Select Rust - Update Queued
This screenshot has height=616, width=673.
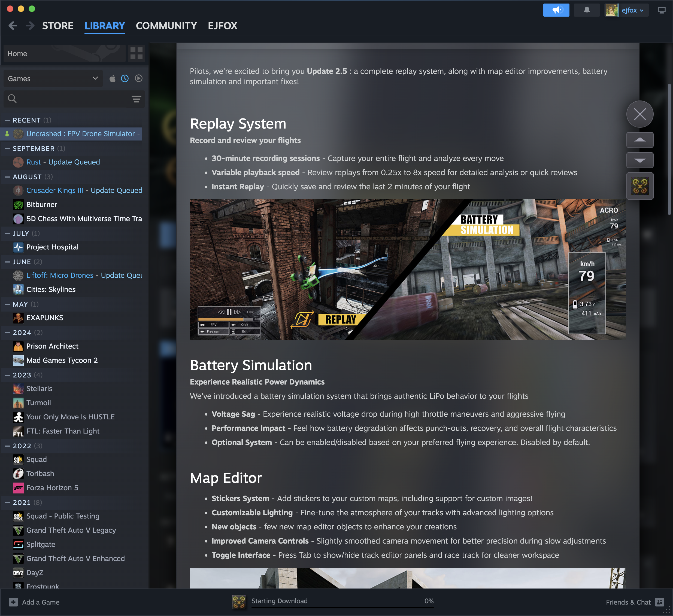coord(63,162)
